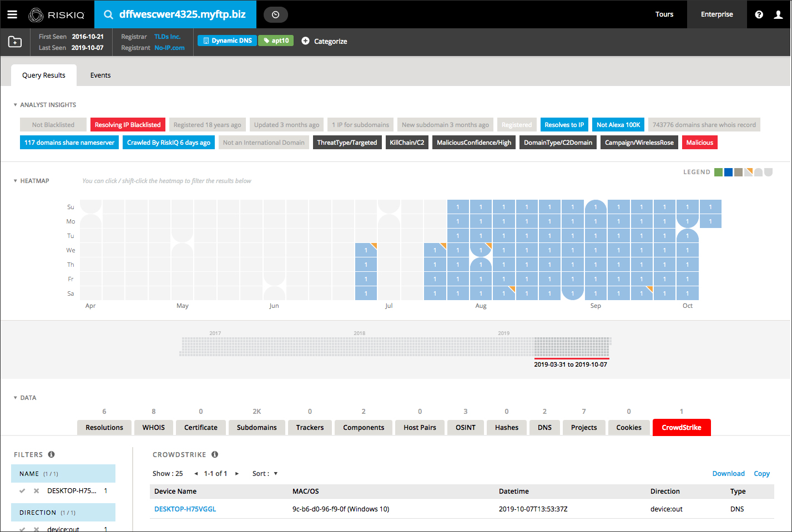Toggle 117 domains share nameserver insight
The height and width of the screenshot is (532, 792).
pyautogui.click(x=69, y=143)
